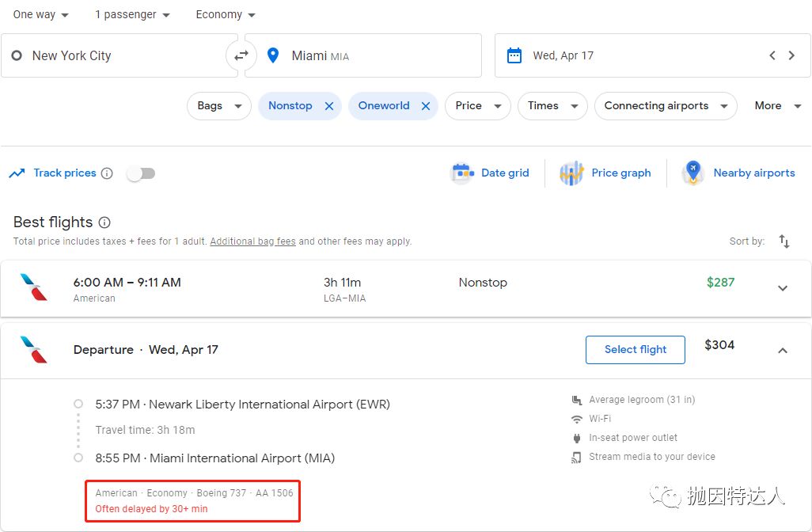Collapse the $304 flight details chevron
Viewport: 812px width, 532px height.
click(x=783, y=351)
